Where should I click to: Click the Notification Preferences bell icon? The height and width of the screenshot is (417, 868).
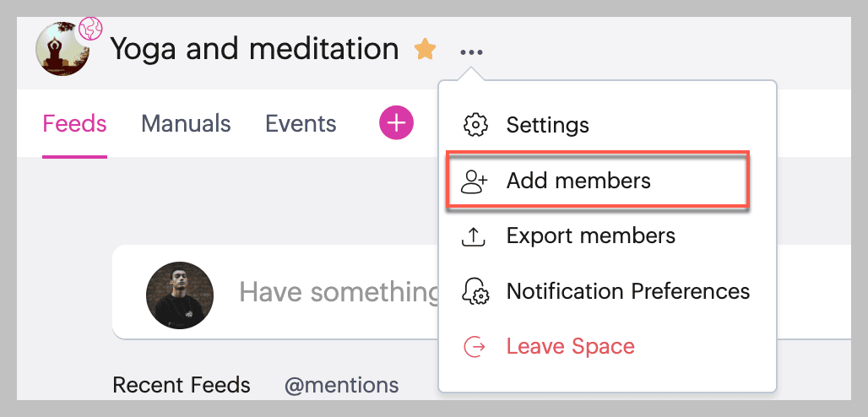[x=476, y=292]
